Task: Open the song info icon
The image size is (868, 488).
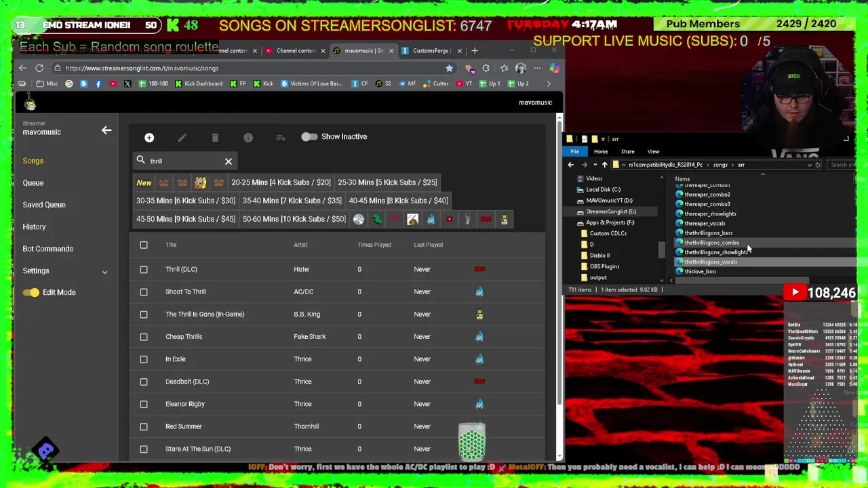Action: [248, 138]
